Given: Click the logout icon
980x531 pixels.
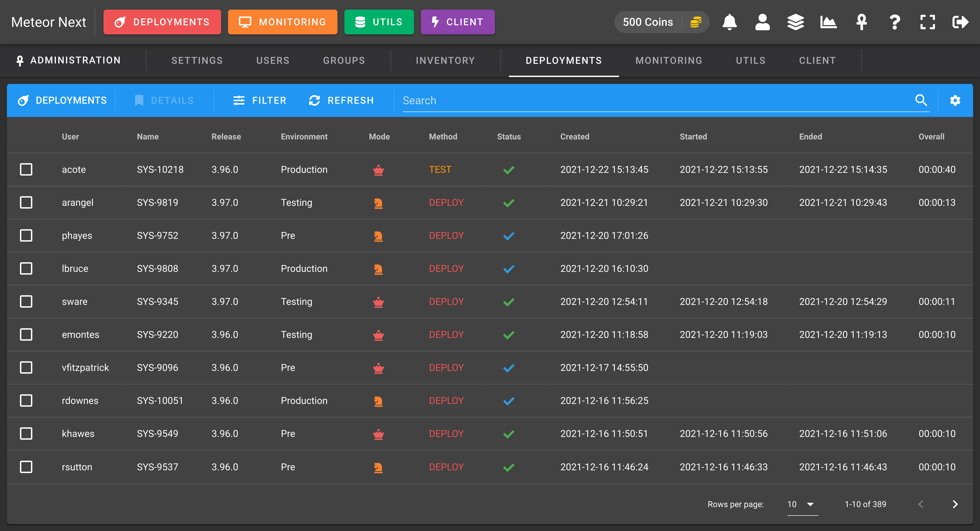Looking at the screenshot, I should tap(960, 22).
